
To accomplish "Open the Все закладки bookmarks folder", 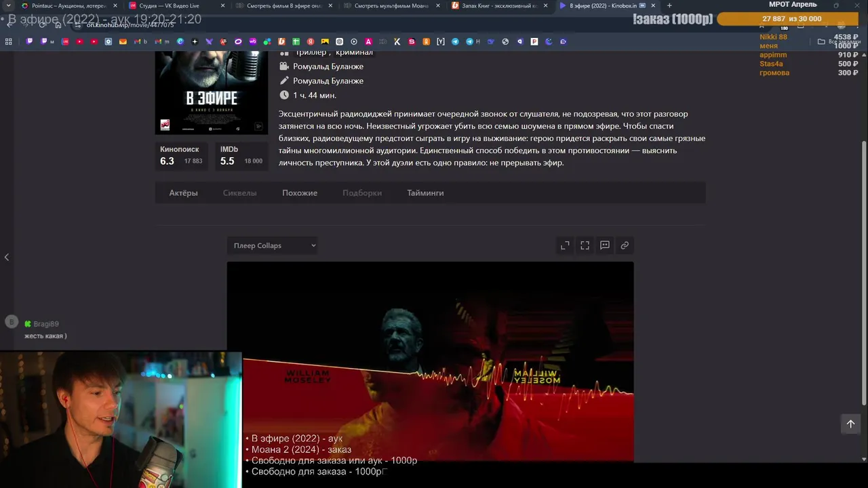I will 839,41.
